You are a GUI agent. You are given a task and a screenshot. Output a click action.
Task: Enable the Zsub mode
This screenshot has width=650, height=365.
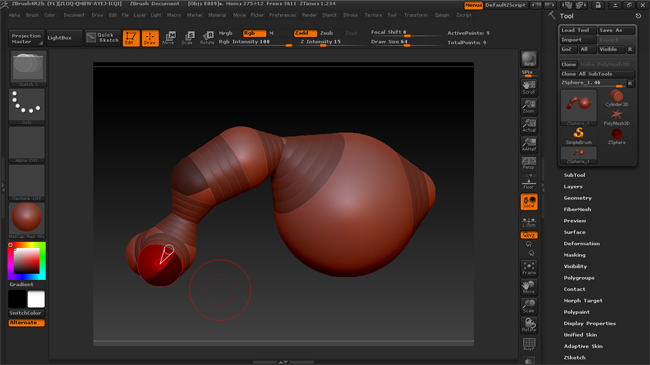click(x=327, y=33)
